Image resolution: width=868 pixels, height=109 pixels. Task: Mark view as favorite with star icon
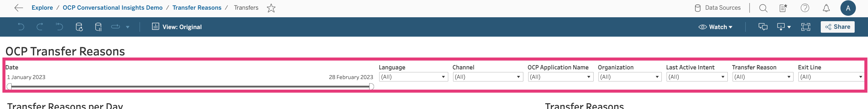(271, 8)
